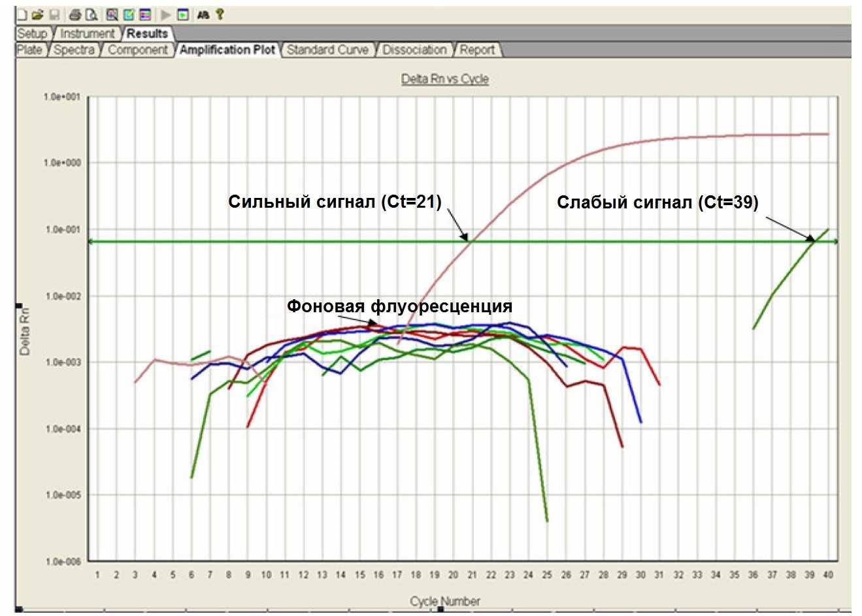This screenshot has width=862, height=616.
Task: Click the Open folder icon
Action: 37,14
